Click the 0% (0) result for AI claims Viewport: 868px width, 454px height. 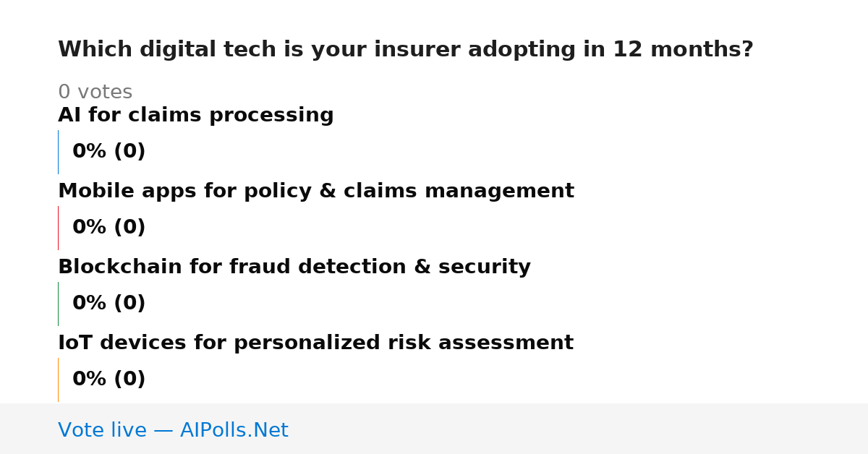pyautogui.click(x=109, y=152)
